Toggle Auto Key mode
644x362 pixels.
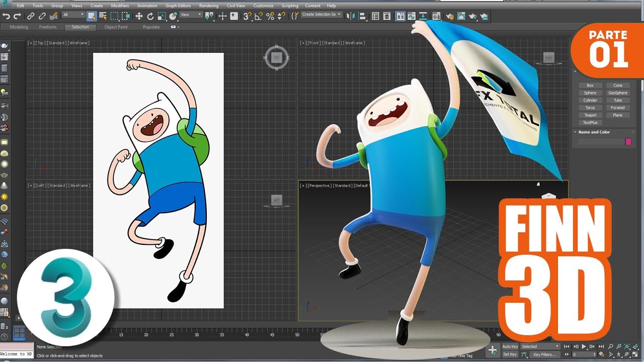coord(510,346)
